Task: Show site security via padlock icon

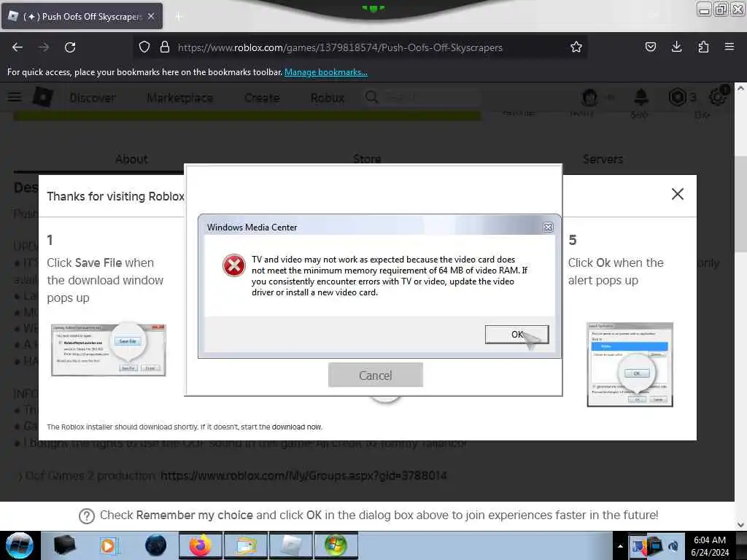Action: coord(165,47)
